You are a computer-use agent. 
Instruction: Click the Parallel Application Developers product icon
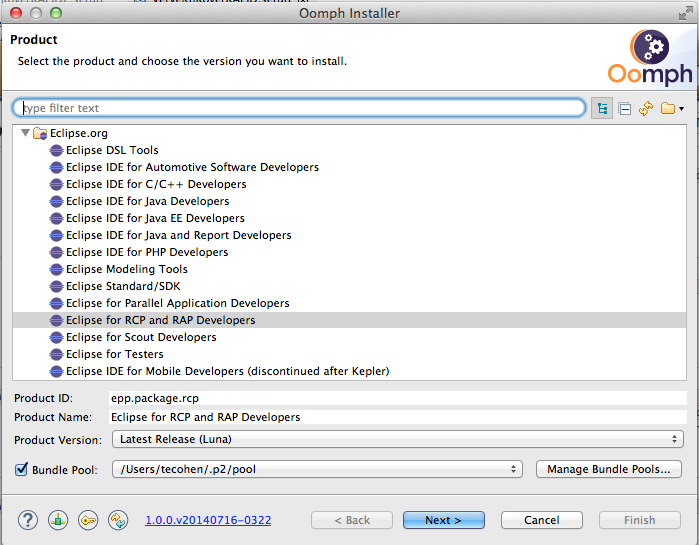point(56,303)
